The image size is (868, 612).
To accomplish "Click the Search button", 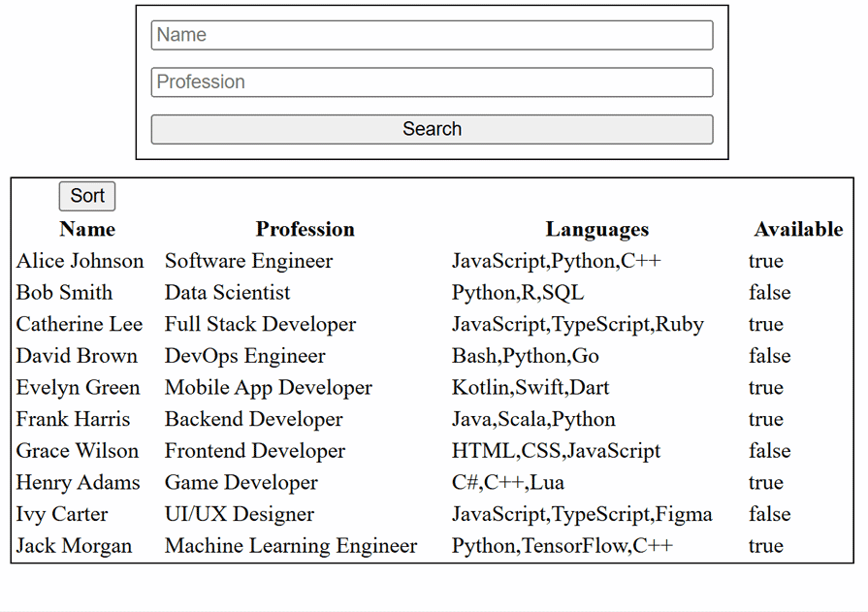I will tap(432, 129).
